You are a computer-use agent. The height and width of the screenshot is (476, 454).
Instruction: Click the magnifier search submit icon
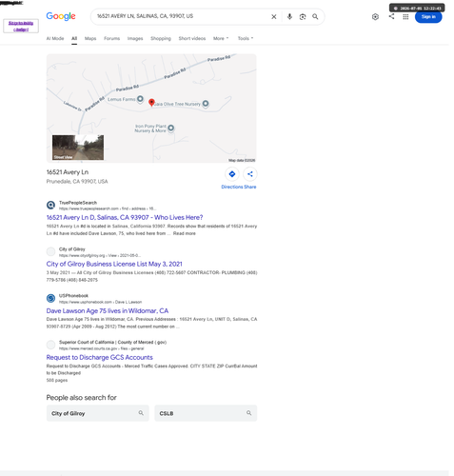315,16
